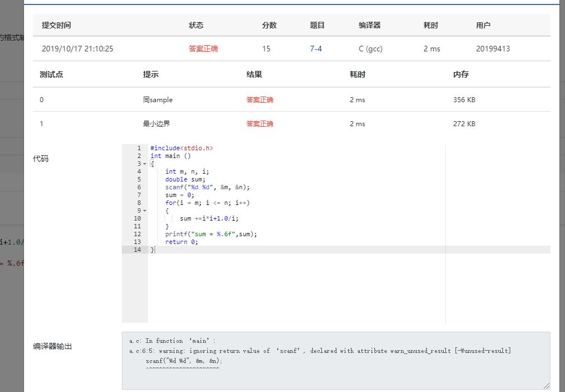Click the 用户 column header

point(483,25)
